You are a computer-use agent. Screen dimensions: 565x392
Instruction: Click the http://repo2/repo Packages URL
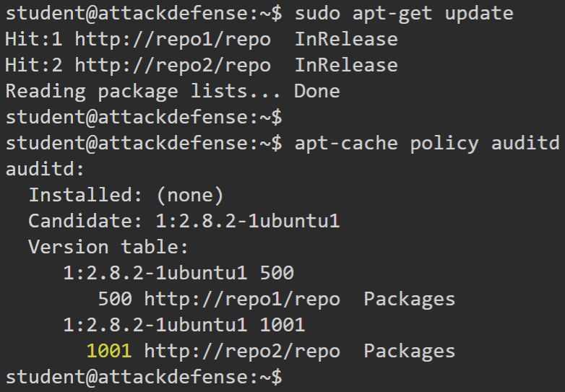click(x=242, y=352)
